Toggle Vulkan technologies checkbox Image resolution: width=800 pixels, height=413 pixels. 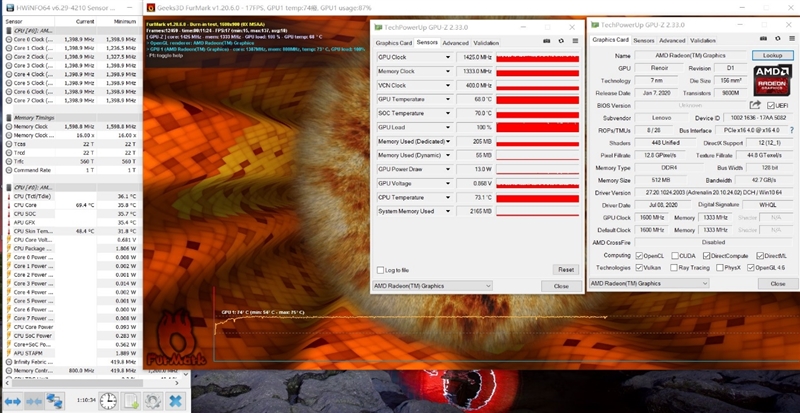pyautogui.click(x=639, y=268)
